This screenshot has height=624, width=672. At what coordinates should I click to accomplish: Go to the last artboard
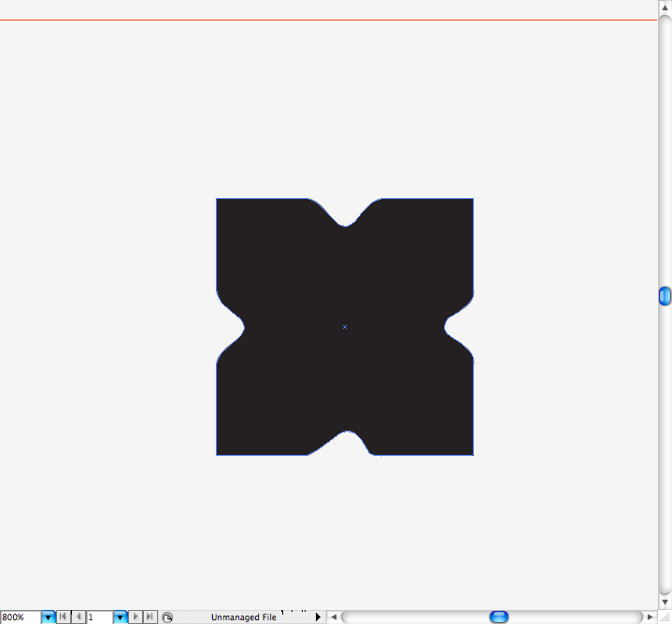pyautogui.click(x=150, y=617)
